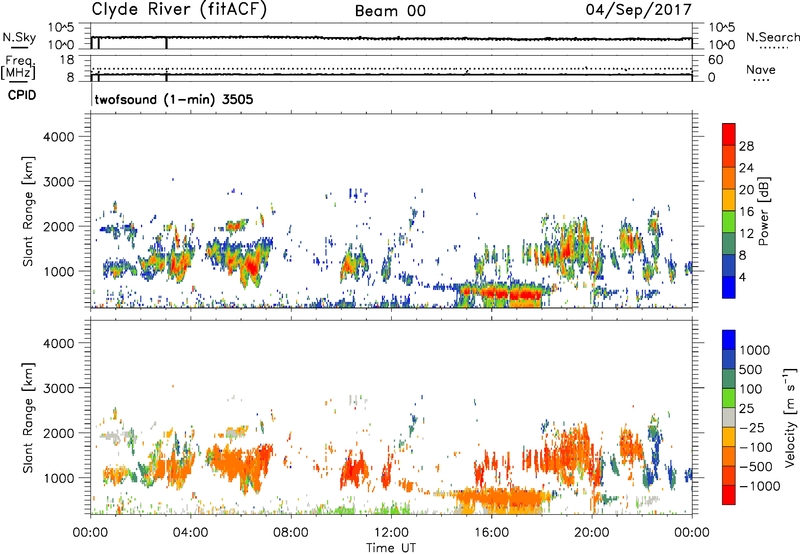The image size is (800, 554).
Task: Click the "18" tick on the frequency axis
Action: [67, 60]
